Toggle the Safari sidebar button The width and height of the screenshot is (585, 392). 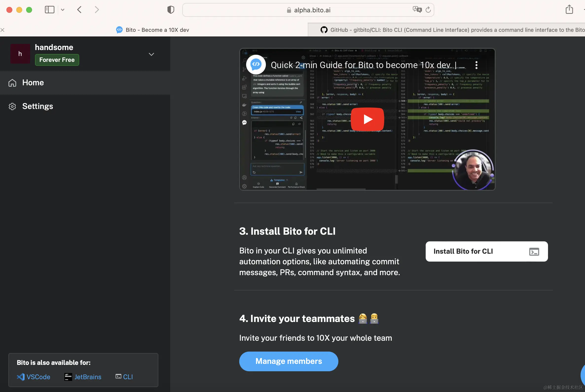coord(50,10)
